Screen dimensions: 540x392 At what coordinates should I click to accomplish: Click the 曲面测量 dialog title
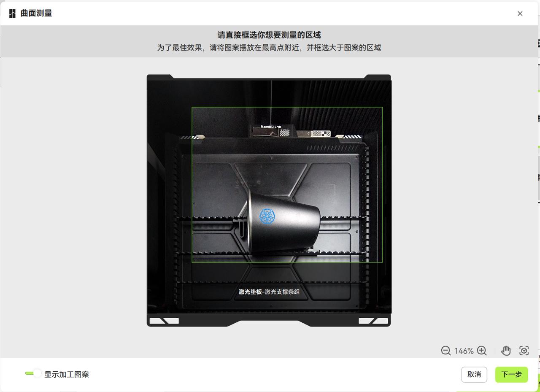(36, 13)
